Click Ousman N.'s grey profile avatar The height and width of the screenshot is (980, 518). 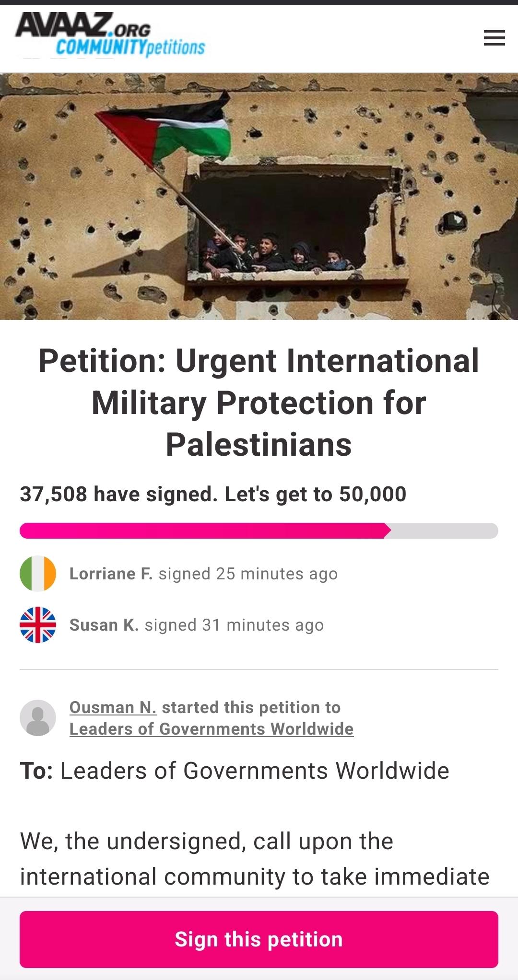tap(38, 718)
